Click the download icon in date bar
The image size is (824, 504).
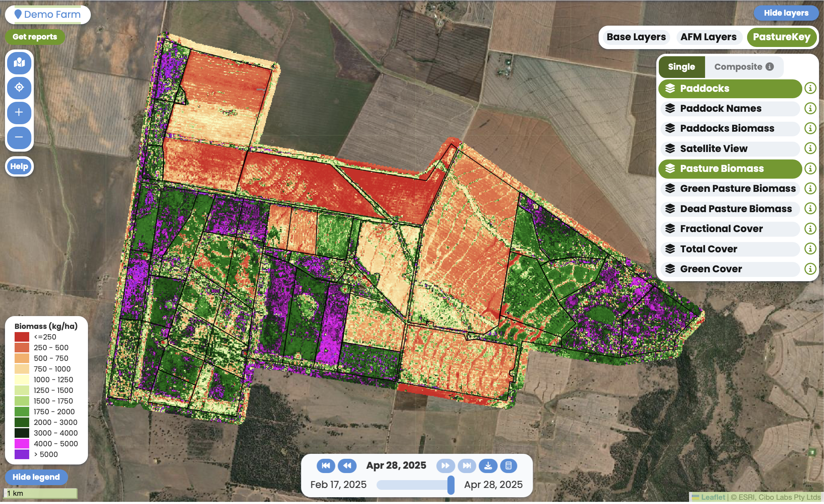click(x=488, y=466)
